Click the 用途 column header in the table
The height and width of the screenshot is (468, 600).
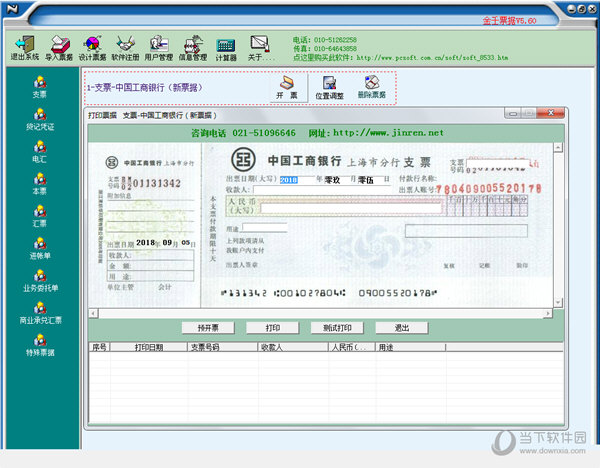(x=410, y=347)
